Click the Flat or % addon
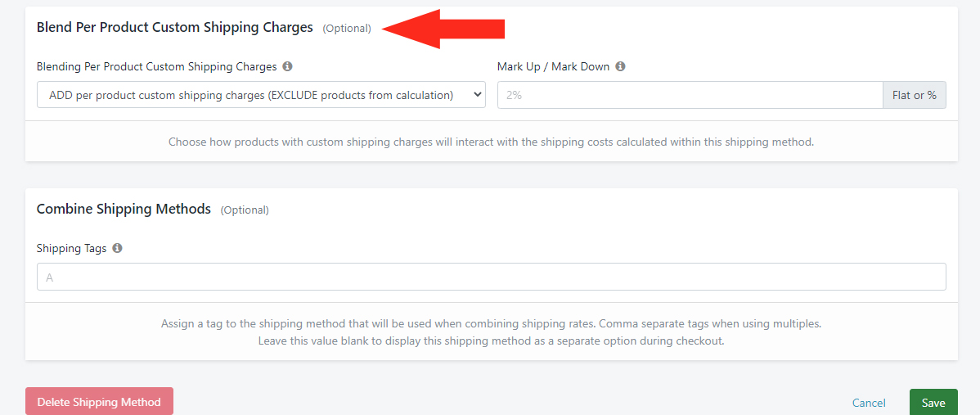 915,95
